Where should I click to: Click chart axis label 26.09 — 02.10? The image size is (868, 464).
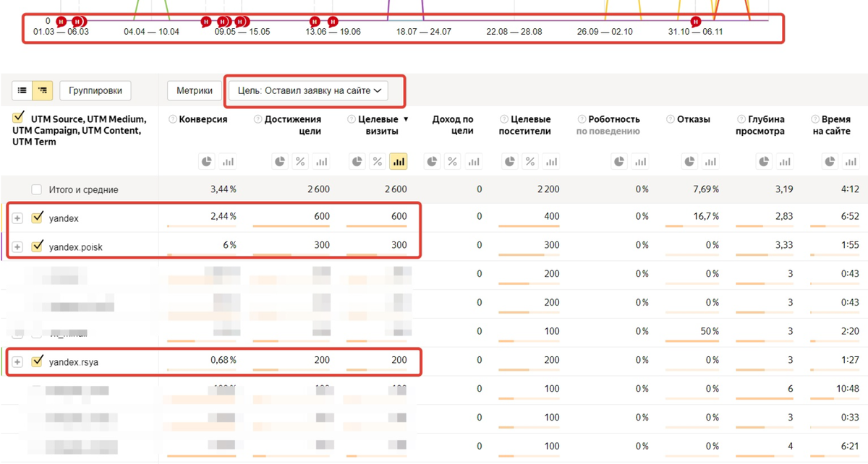pos(605,32)
